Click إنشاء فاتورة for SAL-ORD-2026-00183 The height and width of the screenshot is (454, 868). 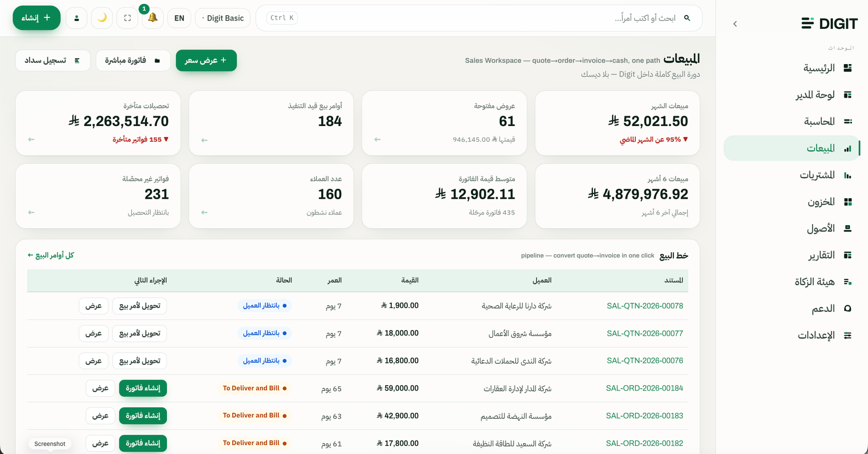143,415
